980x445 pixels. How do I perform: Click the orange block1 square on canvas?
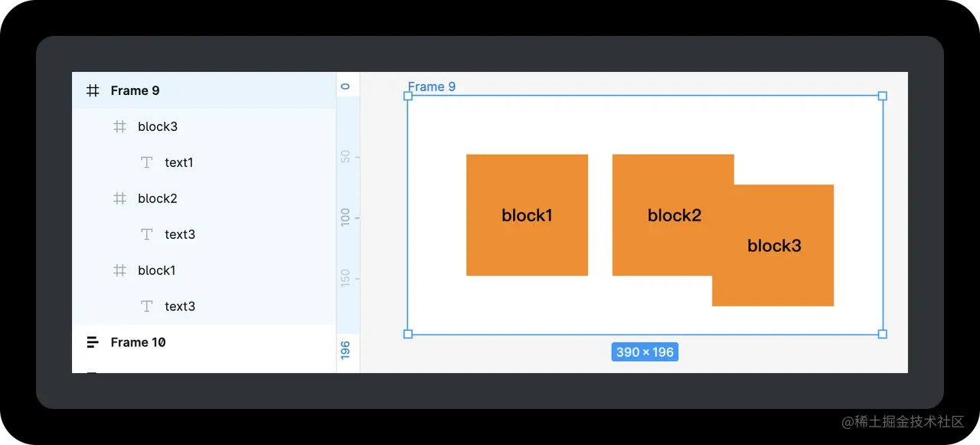coord(527,215)
